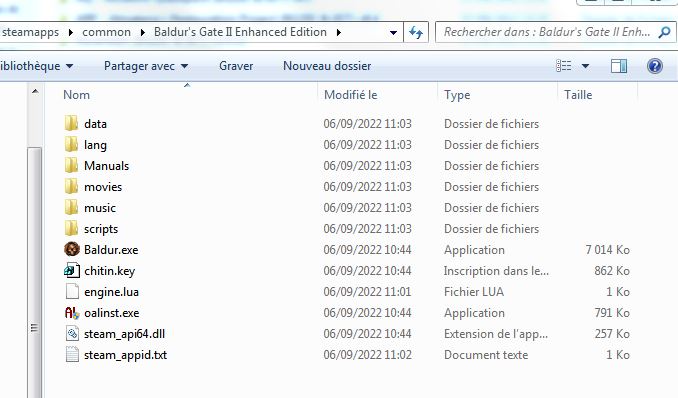Click the 7 014 Ko size value

click(x=608, y=250)
